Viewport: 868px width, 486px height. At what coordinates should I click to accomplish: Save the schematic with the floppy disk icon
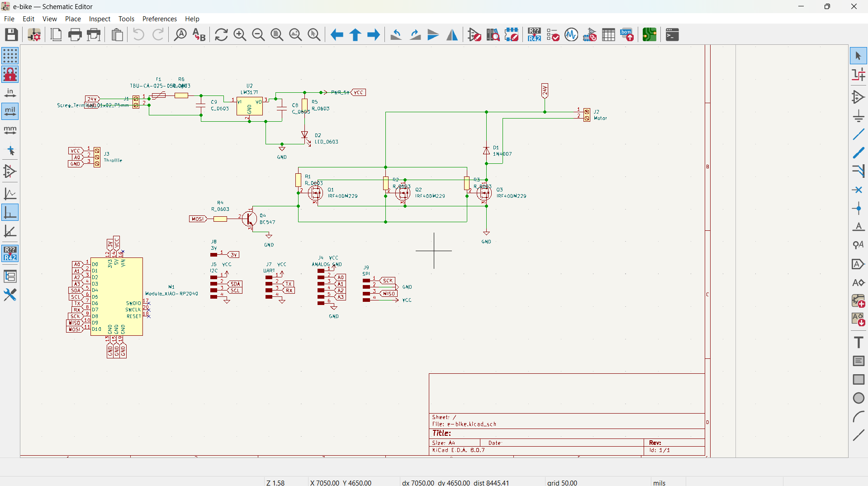(11, 34)
